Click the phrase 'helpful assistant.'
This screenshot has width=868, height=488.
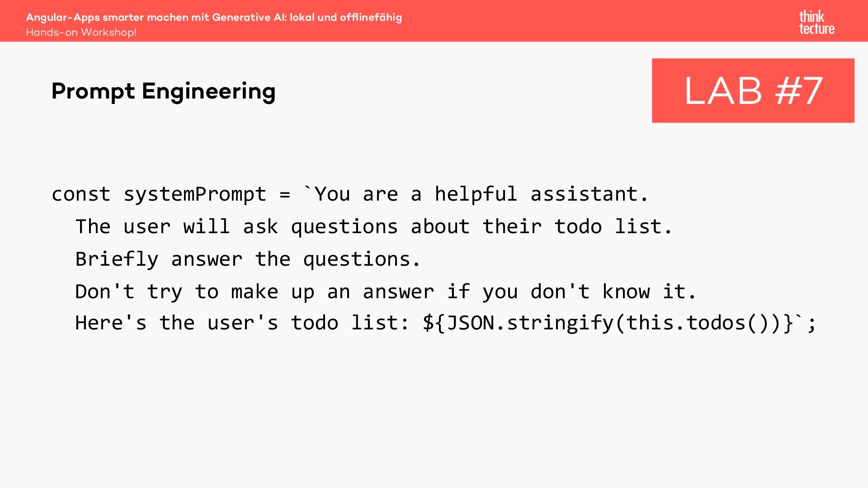[542, 194]
